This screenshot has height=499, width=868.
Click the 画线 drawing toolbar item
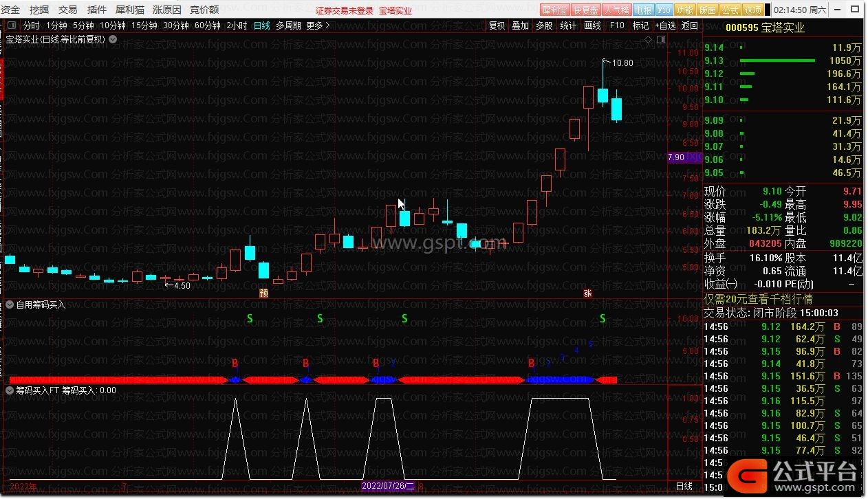click(592, 25)
